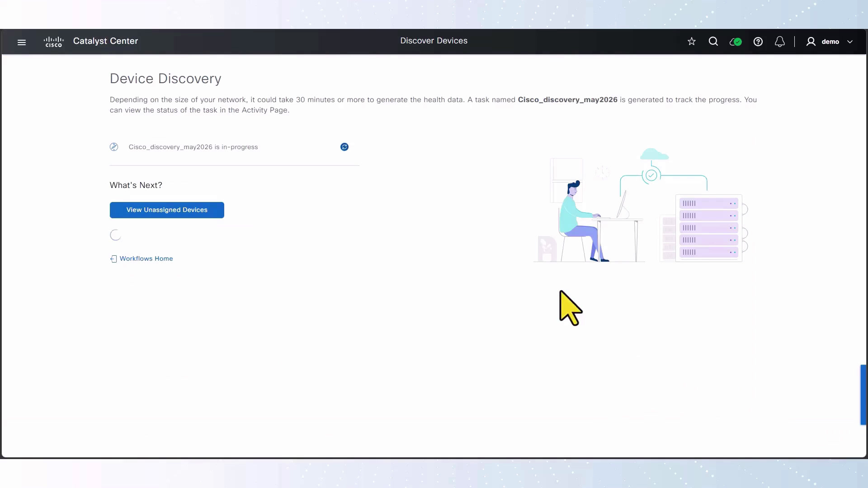Viewport: 868px width, 488px height.
Task: Select 'Cisco_discovery_may2026 is in-progress' text
Action: [193, 147]
